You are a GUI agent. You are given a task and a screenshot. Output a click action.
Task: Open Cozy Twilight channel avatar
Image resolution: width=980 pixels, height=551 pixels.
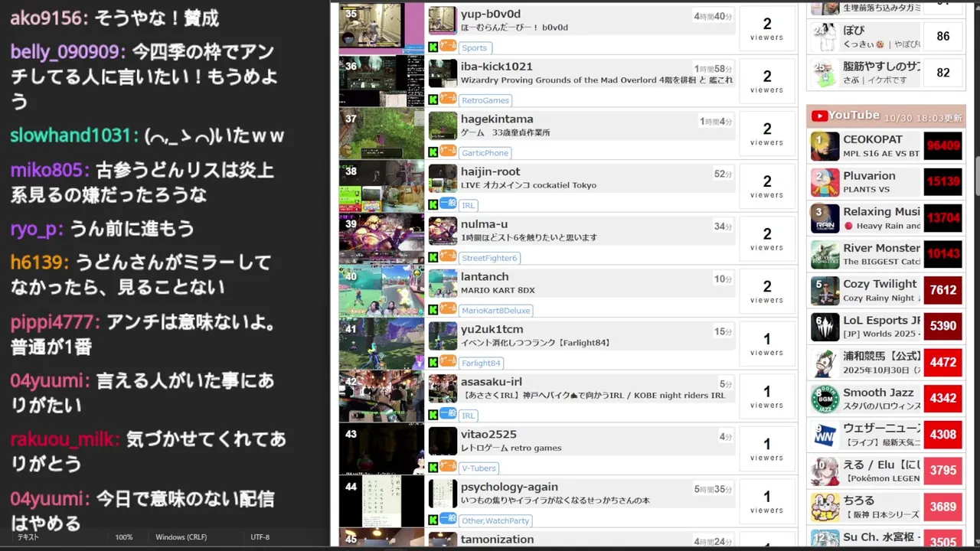[825, 291]
